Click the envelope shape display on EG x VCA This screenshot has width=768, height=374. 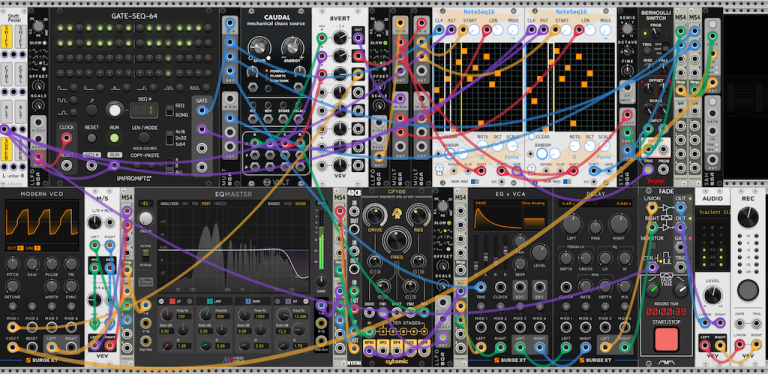[x=498, y=218]
